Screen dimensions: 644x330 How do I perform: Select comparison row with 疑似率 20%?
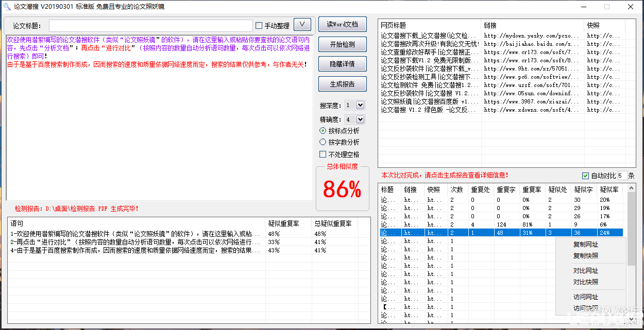coord(501,200)
